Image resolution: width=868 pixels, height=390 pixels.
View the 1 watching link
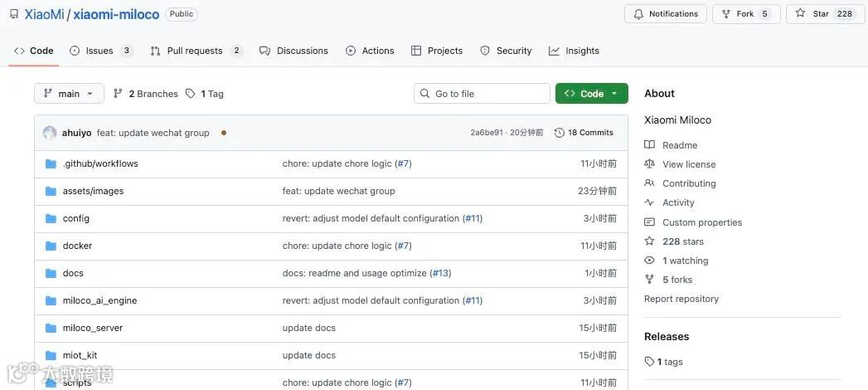[x=676, y=261]
